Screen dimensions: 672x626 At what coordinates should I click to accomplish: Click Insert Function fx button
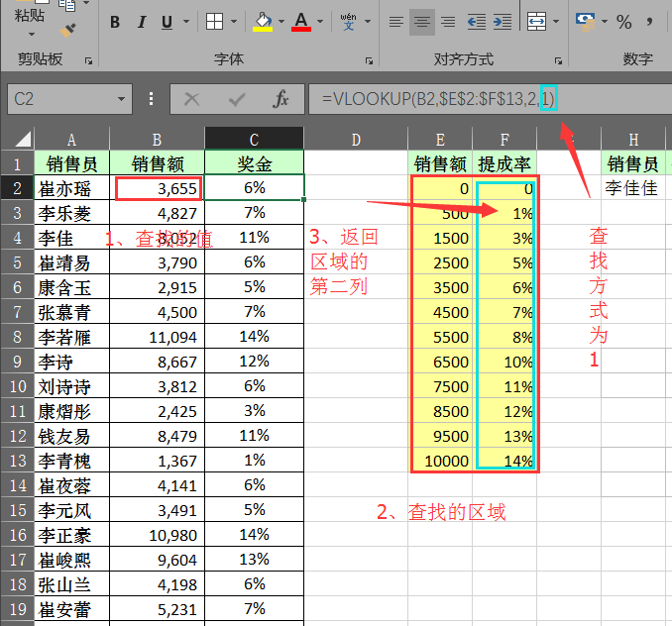click(x=281, y=99)
